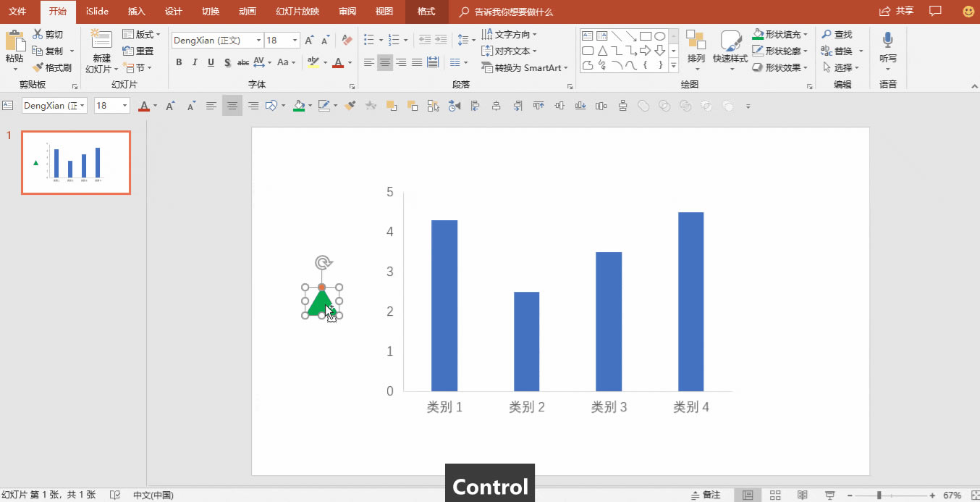Expand the 版式 layout dropdown

click(159, 34)
